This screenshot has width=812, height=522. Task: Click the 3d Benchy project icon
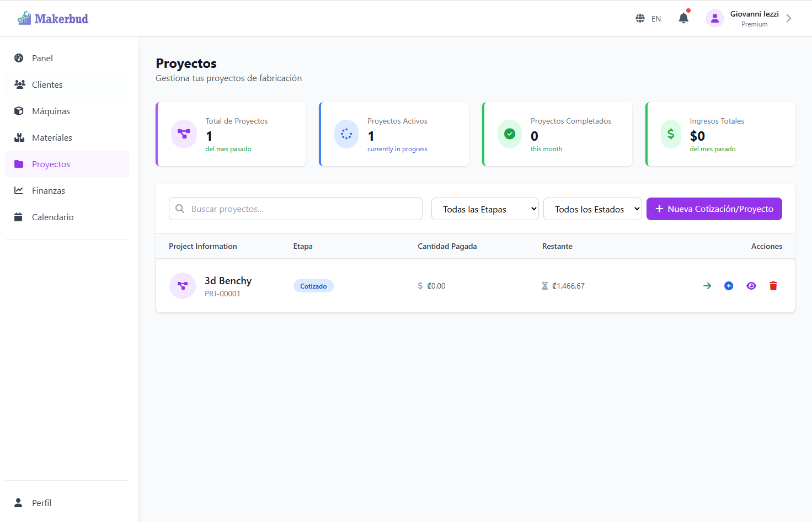pyautogui.click(x=183, y=286)
